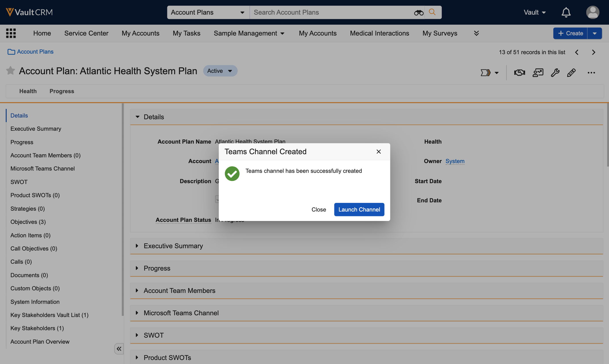
Task: Click Close in the dialog
Action: point(319,210)
